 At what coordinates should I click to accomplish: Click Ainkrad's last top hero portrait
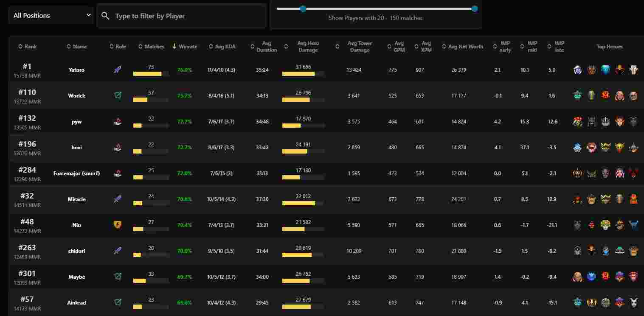click(633, 302)
